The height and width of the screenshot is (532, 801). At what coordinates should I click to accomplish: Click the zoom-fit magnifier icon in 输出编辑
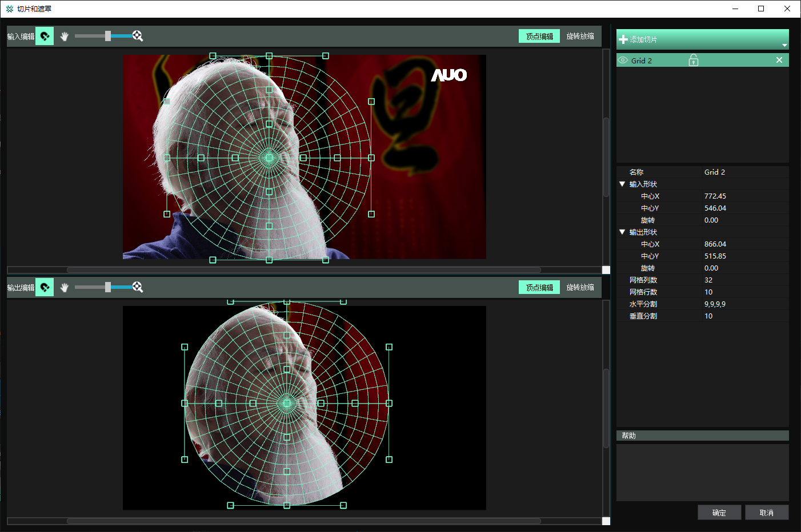[138, 287]
